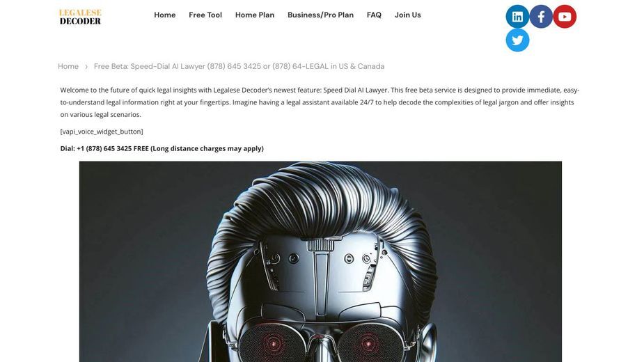Screen dimensions: 644x362
Task: Visit the Facebook page icon
Action: coord(542,17)
